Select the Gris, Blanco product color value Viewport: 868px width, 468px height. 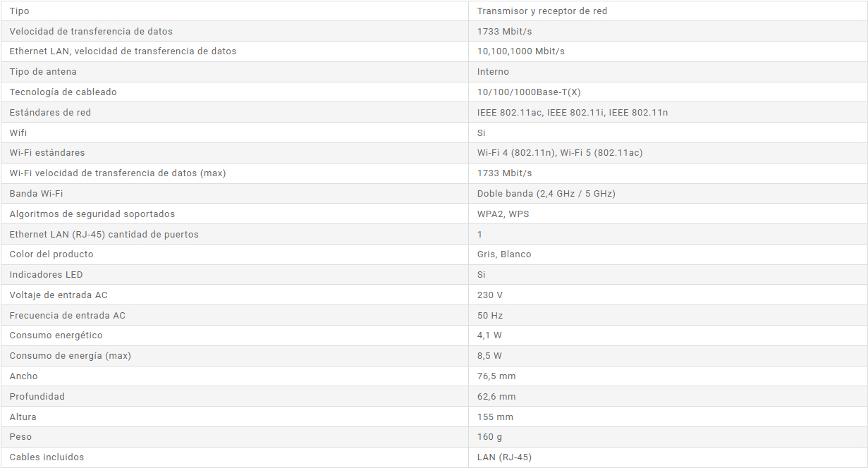pos(504,254)
